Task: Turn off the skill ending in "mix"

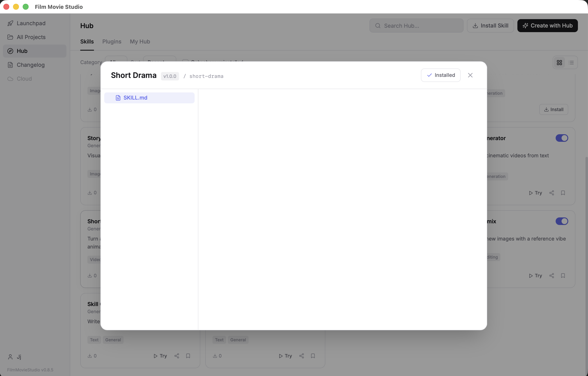Action: 562,221
